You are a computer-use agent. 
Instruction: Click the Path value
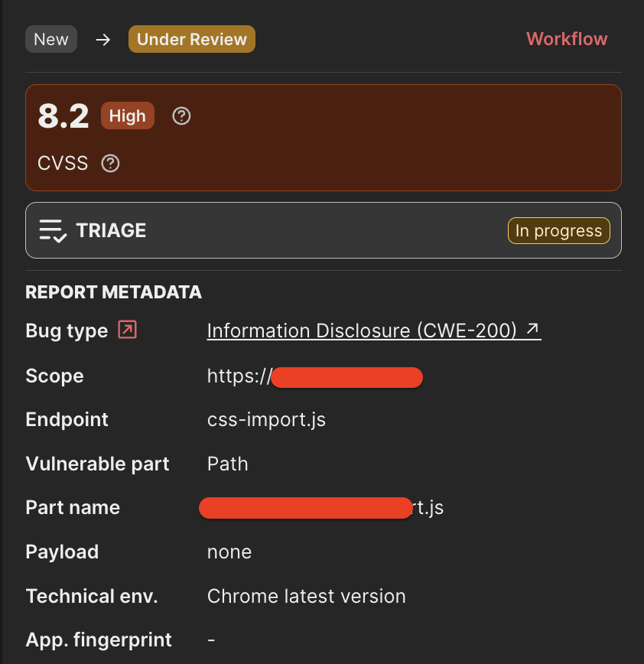click(227, 464)
